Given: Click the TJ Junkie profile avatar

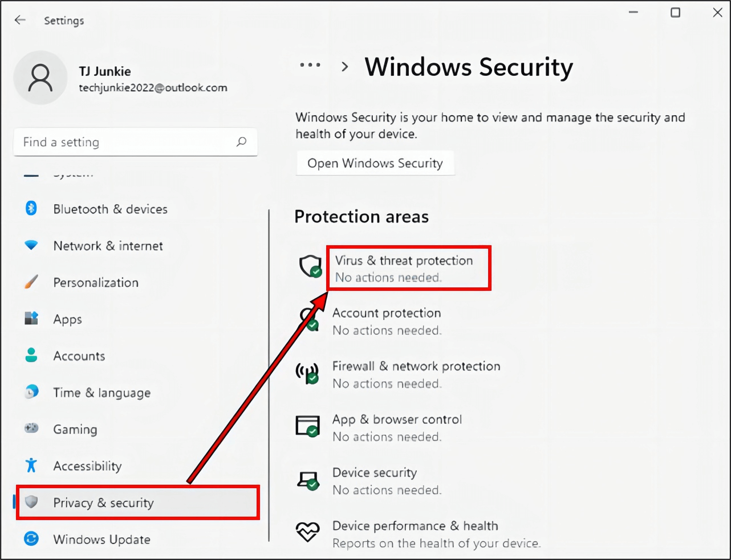Looking at the screenshot, I should (40, 78).
